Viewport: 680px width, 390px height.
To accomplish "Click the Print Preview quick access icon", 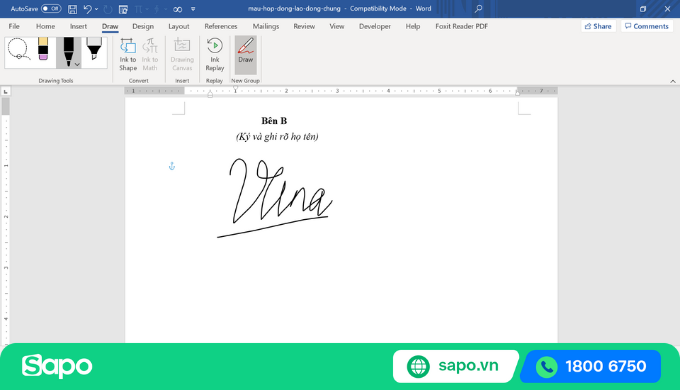I will click(123, 9).
